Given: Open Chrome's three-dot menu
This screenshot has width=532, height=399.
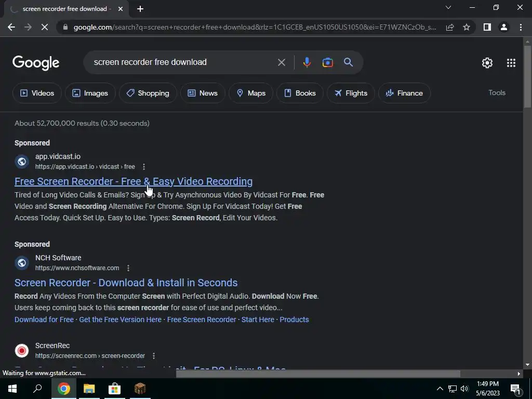Looking at the screenshot, I should [x=521, y=27].
